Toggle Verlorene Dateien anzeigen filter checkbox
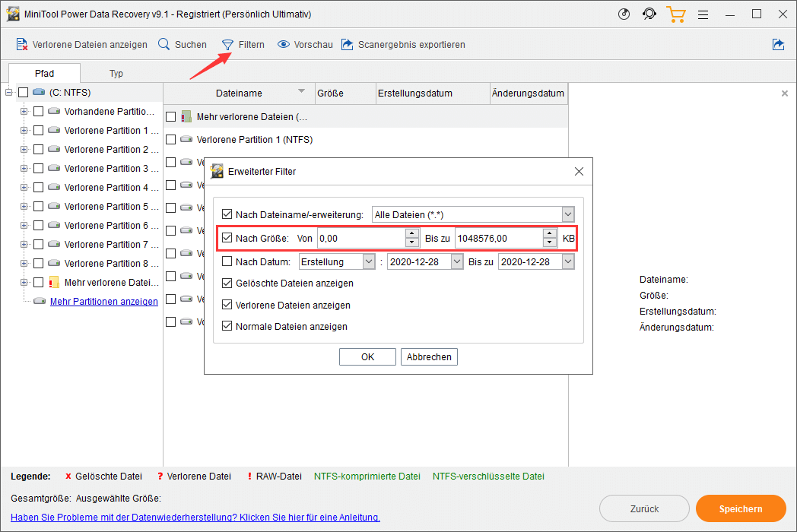The width and height of the screenshot is (797, 532). click(x=227, y=305)
